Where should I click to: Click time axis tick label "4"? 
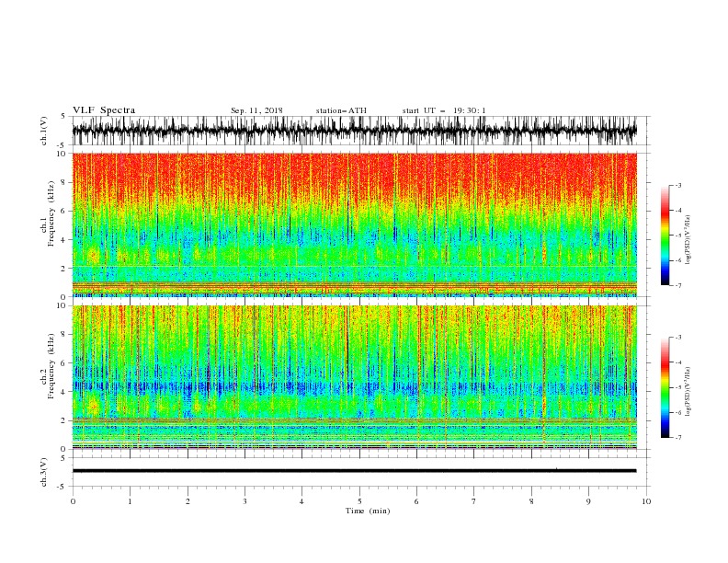301,501
